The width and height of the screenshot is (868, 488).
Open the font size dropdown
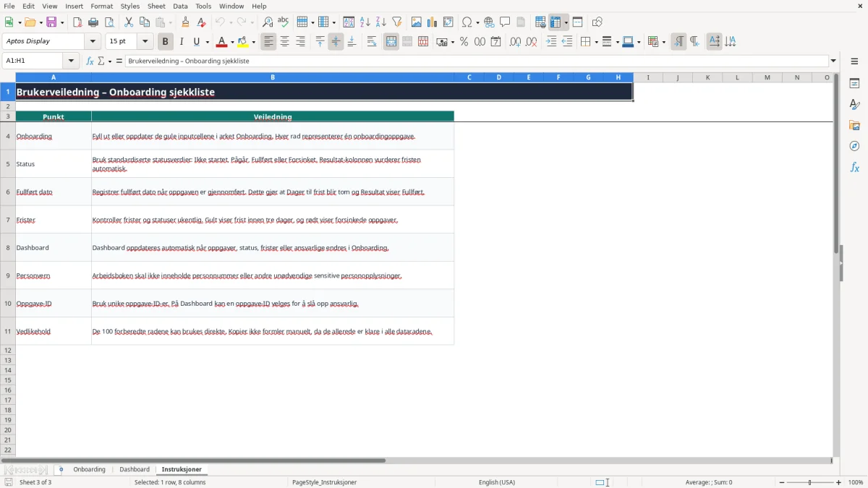pos(145,42)
